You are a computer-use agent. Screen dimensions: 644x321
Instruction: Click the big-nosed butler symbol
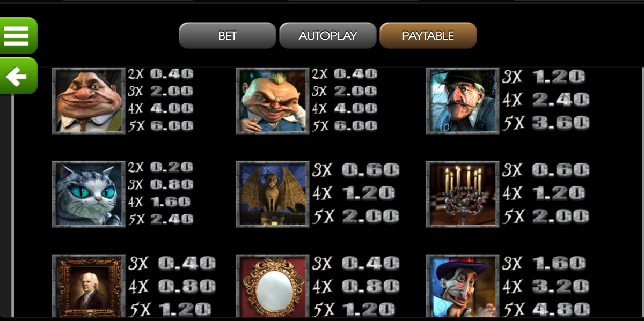tap(89, 101)
